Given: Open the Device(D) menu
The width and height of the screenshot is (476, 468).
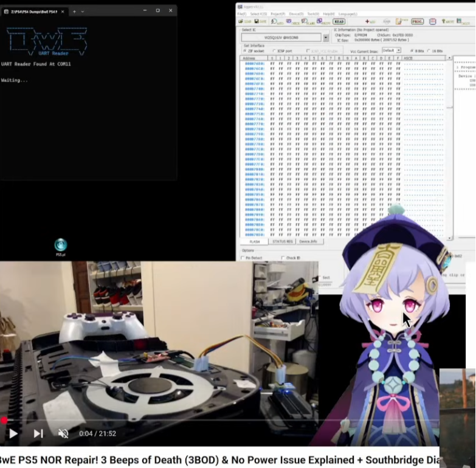Looking at the screenshot, I should tap(296, 14).
